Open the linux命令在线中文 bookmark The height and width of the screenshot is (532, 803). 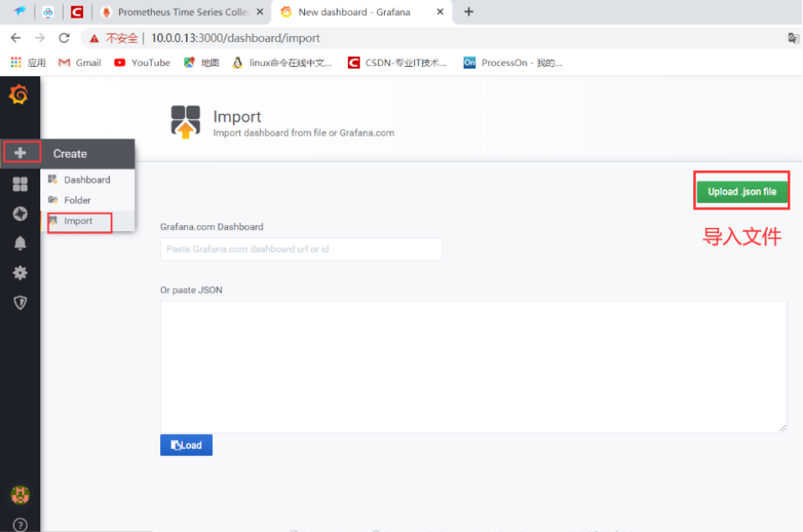coord(282,63)
